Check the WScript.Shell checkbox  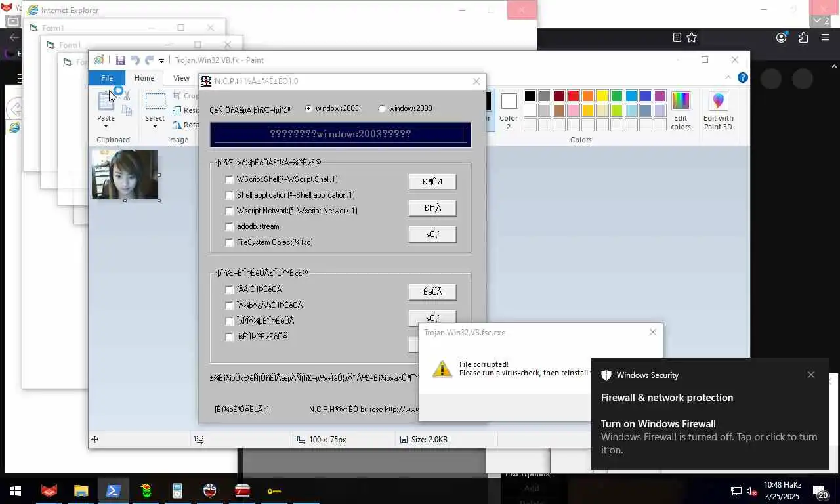[x=229, y=179]
